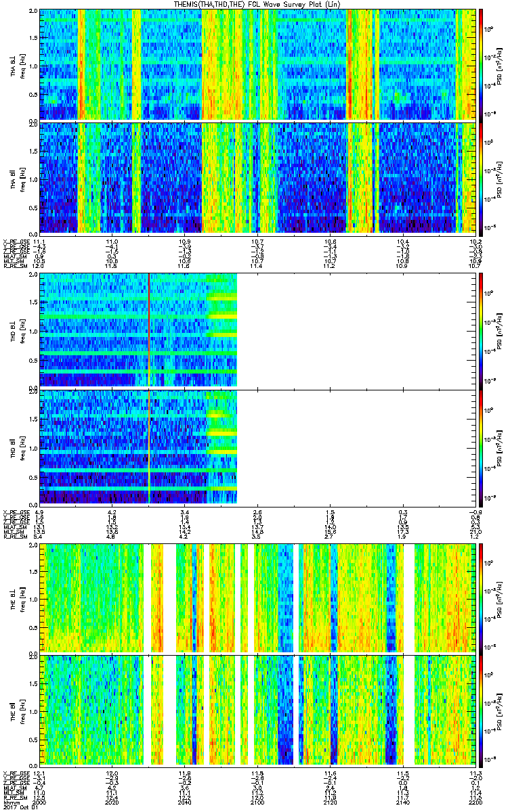Viewport: 508px width, 812px height.
Task: Click the 2020 time tick label
Action: point(112,802)
